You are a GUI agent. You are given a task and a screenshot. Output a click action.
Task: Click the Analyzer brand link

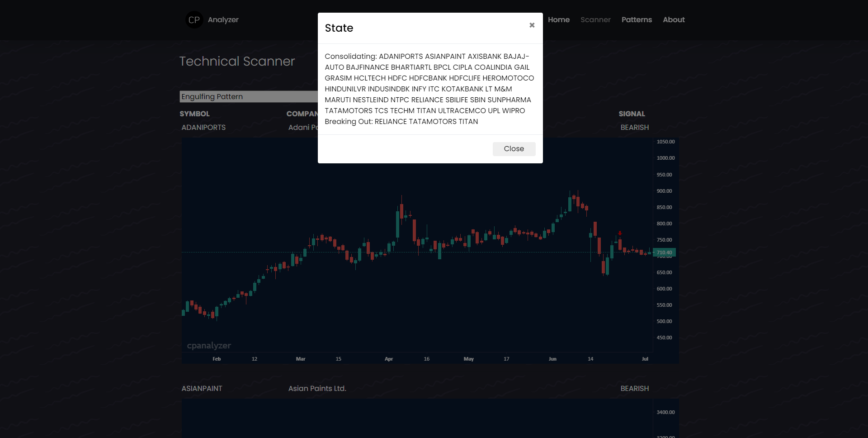[223, 20]
